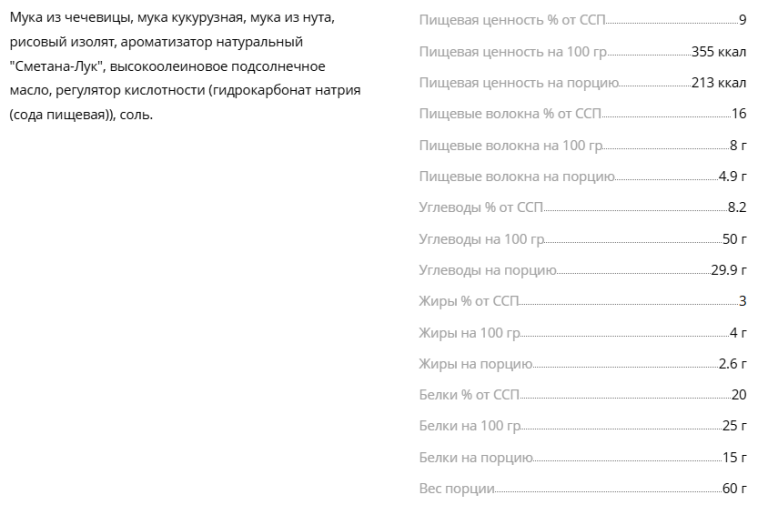The width and height of the screenshot is (768, 505).
Task: Click the '60 г' portion weight value
Action: [x=734, y=488]
